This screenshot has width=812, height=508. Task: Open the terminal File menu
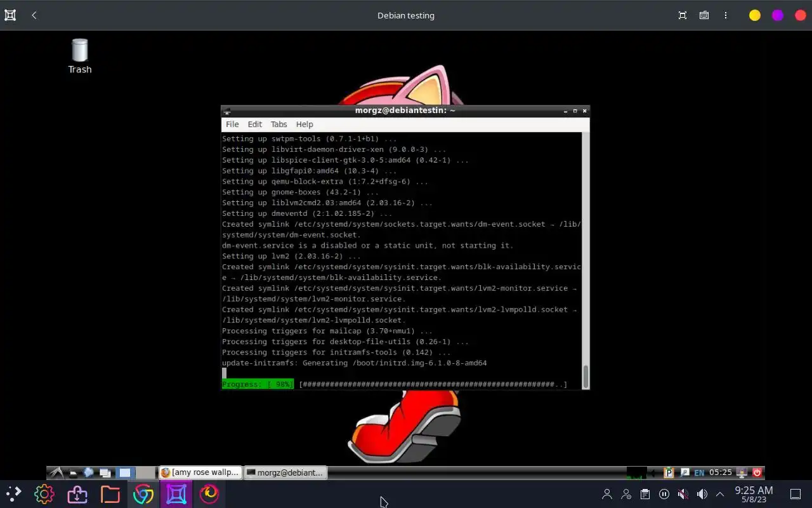pos(232,124)
